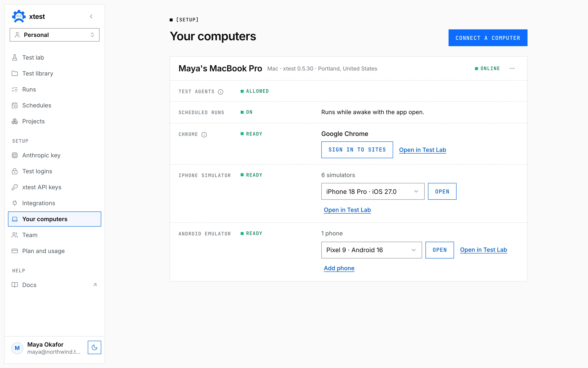This screenshot has width=588, height=368.
Task: Click the Sign in to Sites button
Action: click(357, 150)
